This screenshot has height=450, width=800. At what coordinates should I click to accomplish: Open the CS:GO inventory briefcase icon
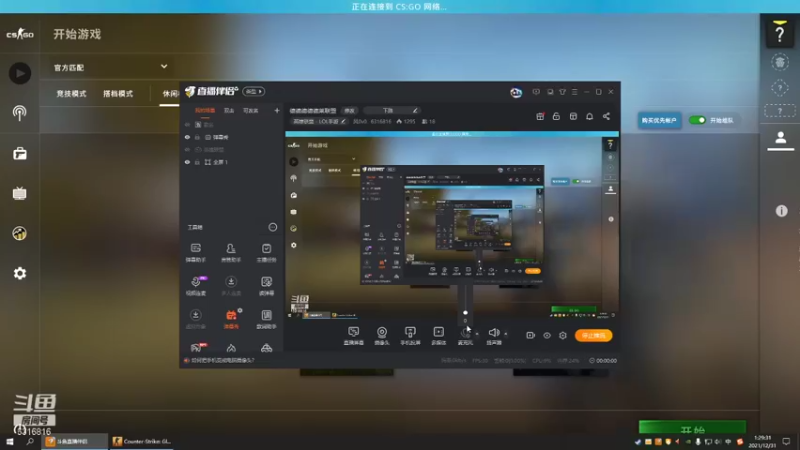(x=20, y=153)
